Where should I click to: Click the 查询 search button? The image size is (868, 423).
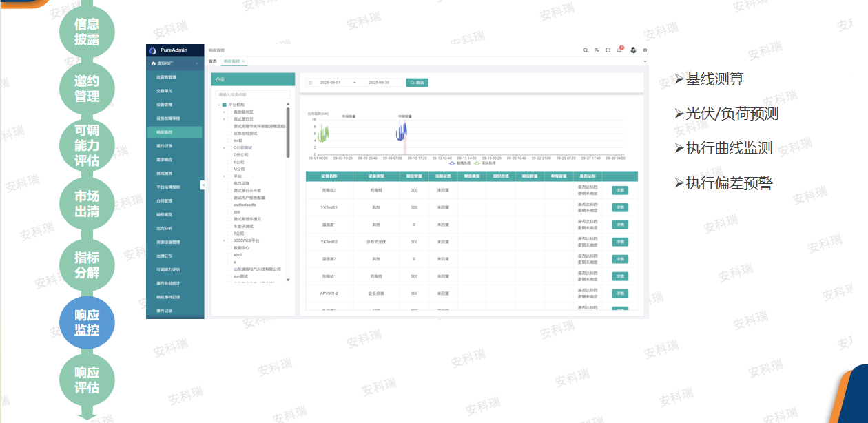[417, 83]
